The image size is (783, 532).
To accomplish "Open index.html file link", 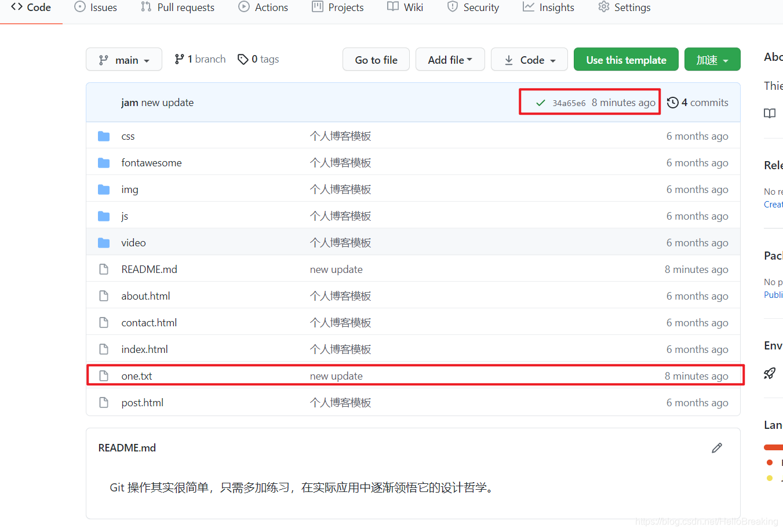I will point(144,349).
